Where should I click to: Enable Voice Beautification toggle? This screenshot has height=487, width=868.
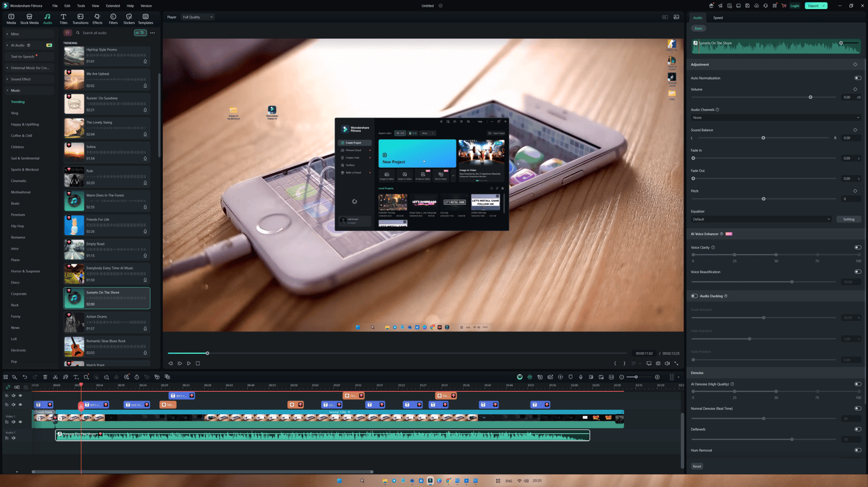858,272
